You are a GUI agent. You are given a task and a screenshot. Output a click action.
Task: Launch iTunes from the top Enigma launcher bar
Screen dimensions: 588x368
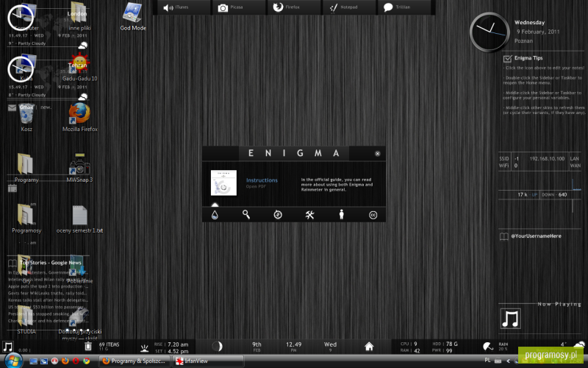(x=182, y=7)
